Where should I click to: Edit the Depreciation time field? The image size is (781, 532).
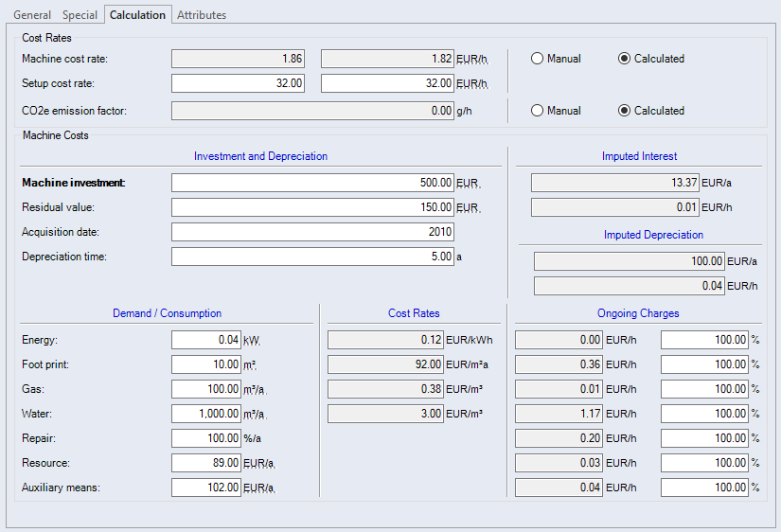pos(312,257)
